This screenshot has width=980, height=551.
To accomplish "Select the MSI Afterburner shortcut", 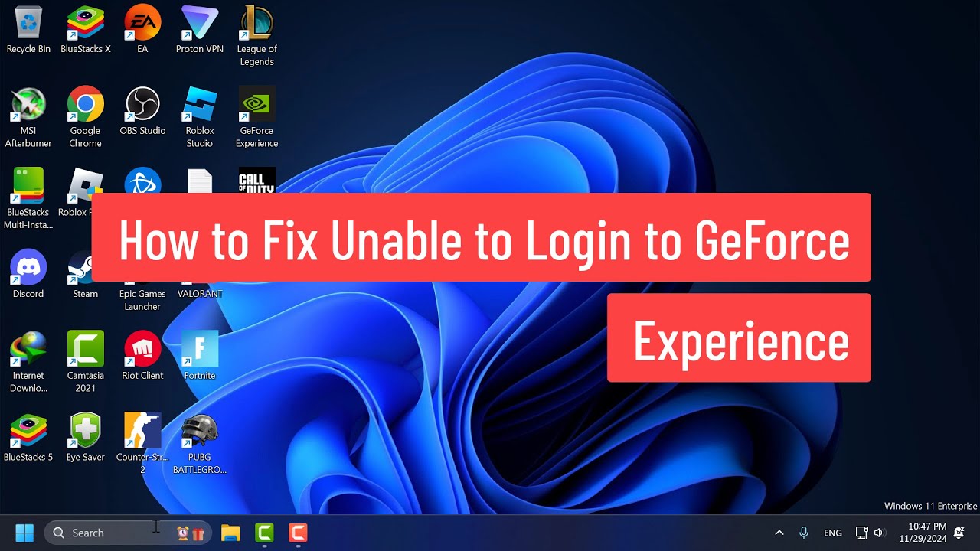I will tap(28, 117).
